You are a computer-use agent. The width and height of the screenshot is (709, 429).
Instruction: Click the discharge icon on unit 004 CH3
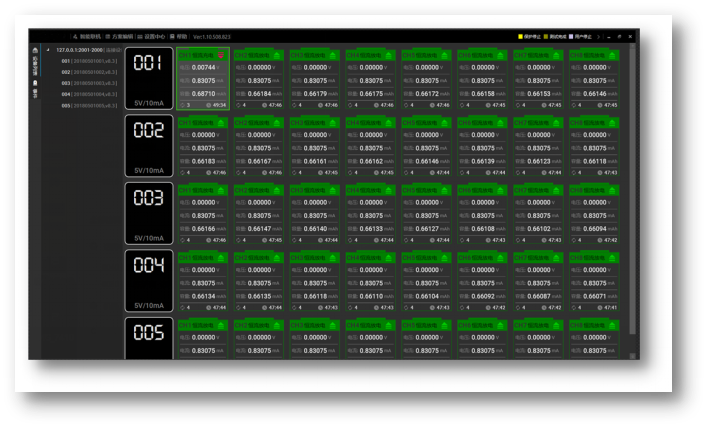click(x=333, y=258)
